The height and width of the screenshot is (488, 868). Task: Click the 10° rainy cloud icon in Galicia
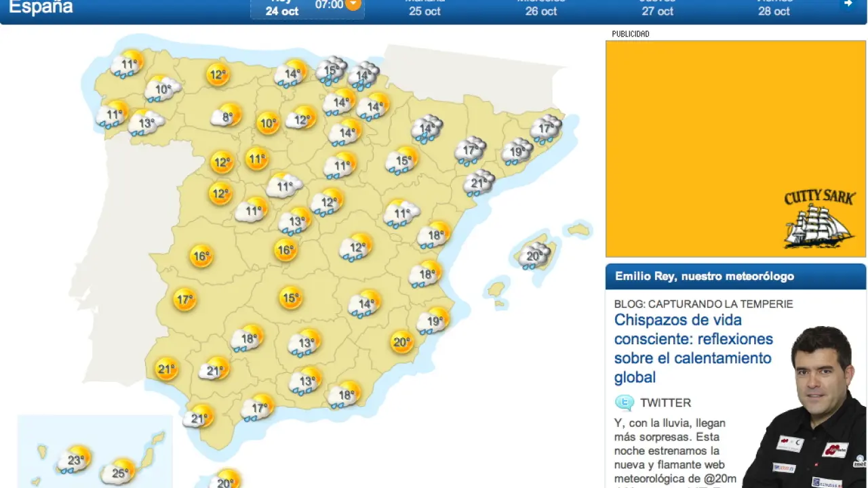pyautogui.click(x=163, y=89)
